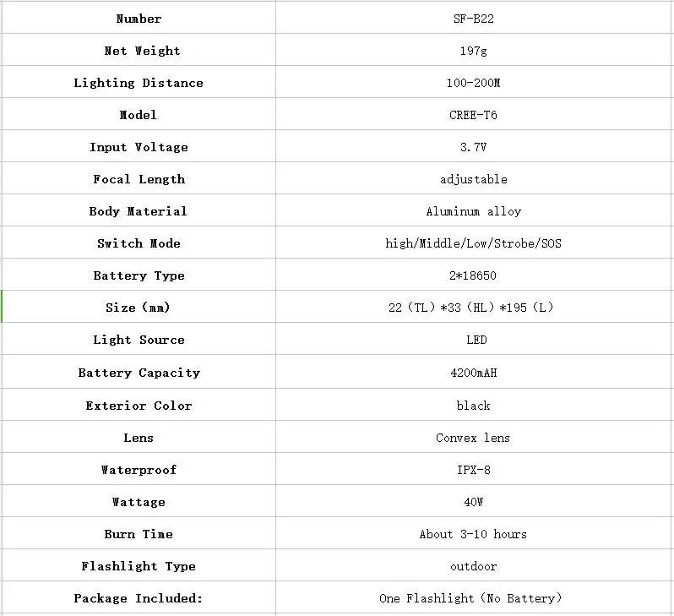
Task: Select the 'Size (mm)' label cell
Action: [139, 307]
